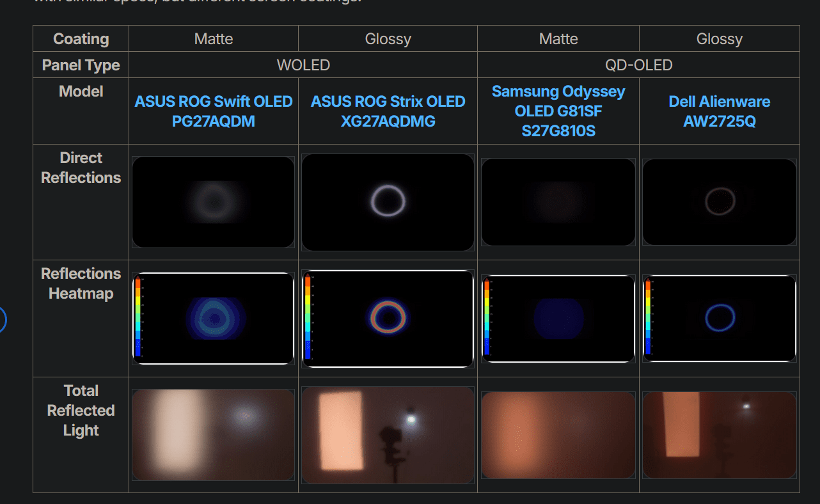Click the WOLED panel type cell
Screen dimensions: 820x504
pos(303,65)
